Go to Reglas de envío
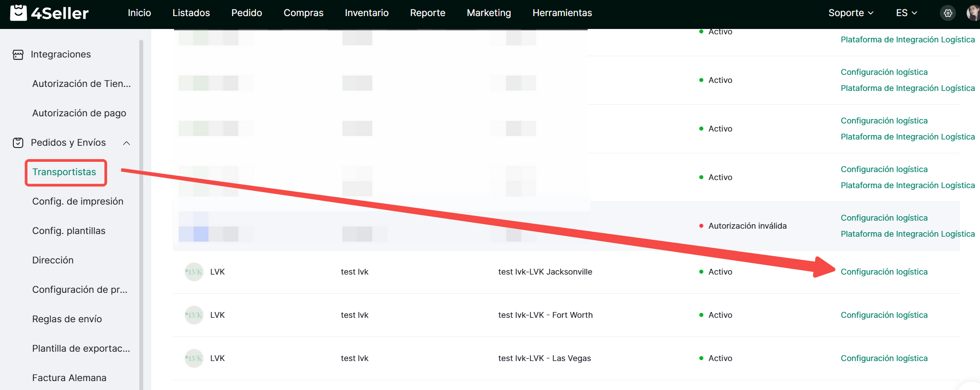The image size is (980, 390). click(67, 319)
